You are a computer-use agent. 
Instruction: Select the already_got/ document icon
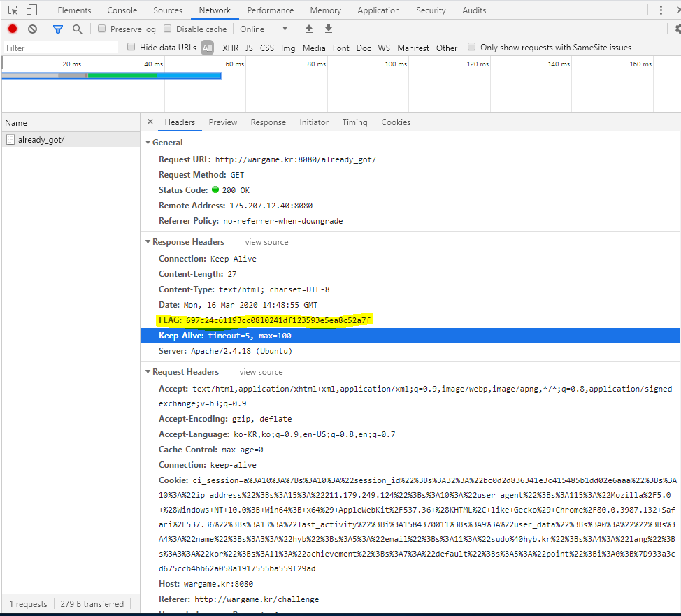tap(10, 139)
